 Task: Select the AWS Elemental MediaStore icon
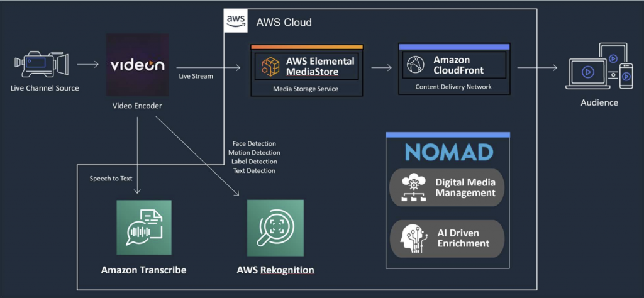click(270, 67)
